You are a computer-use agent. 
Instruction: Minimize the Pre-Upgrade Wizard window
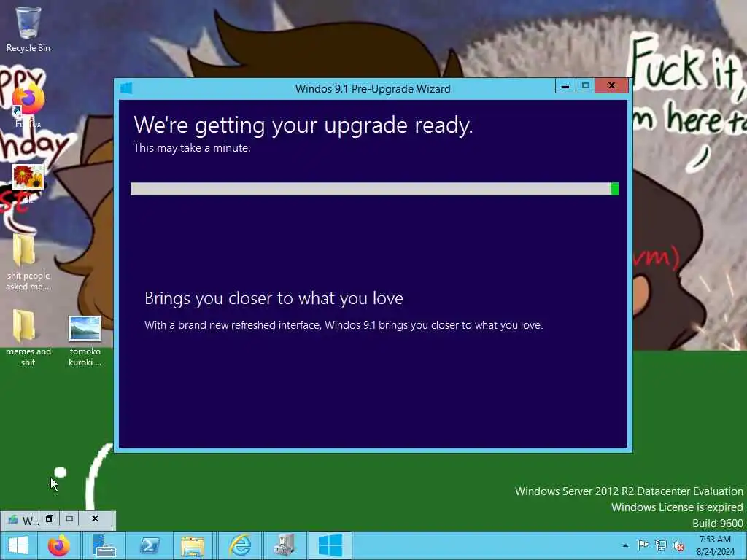coord(565,86)
